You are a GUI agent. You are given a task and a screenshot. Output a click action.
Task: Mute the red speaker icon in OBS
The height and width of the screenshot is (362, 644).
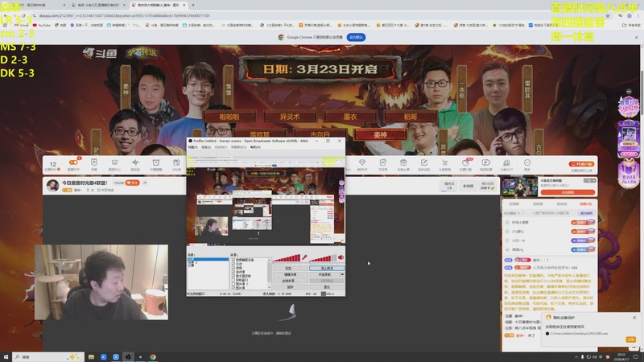pyautogui.click(x=341, y=257)
